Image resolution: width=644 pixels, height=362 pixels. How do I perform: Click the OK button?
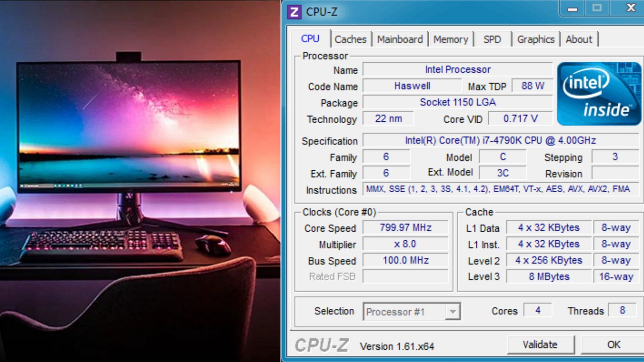[x=615, y=344]
